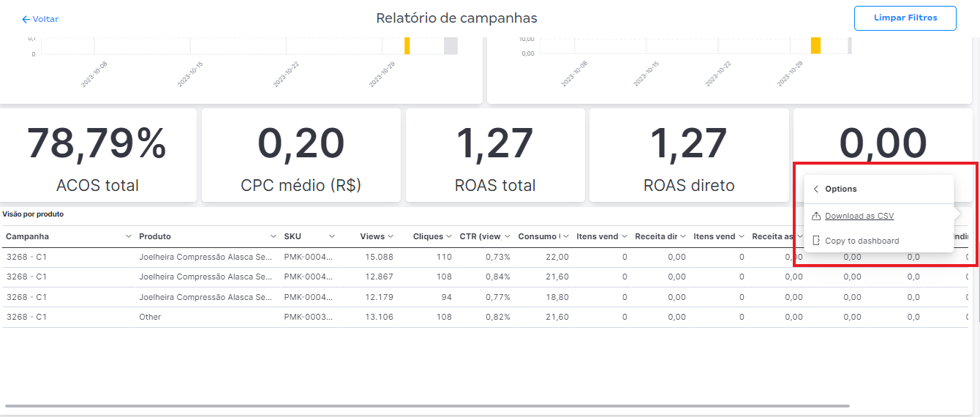The image size is (980, 417).
Task: Click the horizontal scrollbar below the table
Action: click(427, 406)
